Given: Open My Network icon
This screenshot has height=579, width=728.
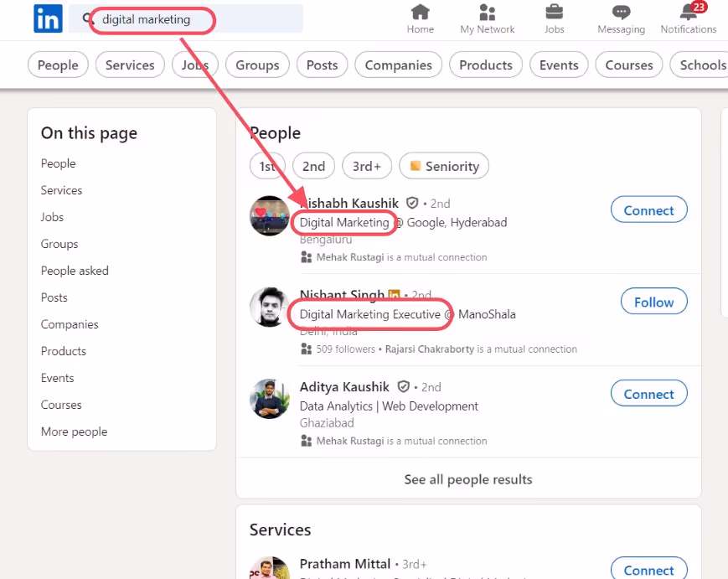Looking at the screenshot, I should [487, 12].
